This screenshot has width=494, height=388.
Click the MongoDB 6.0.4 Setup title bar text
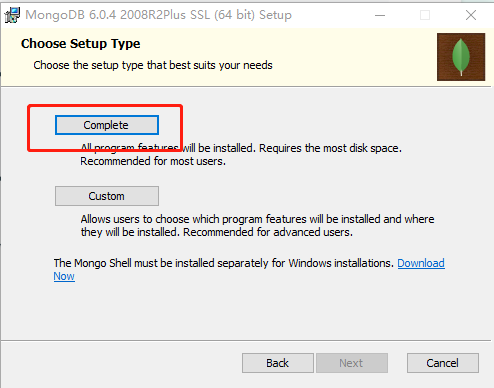(x=158, y=15)
